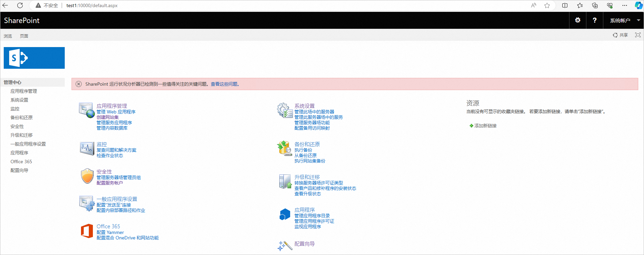Select 一般应用程序设置 in the left navigation
Screen dimensions: 644x255
pyautogui.click(x=28, y=144)
